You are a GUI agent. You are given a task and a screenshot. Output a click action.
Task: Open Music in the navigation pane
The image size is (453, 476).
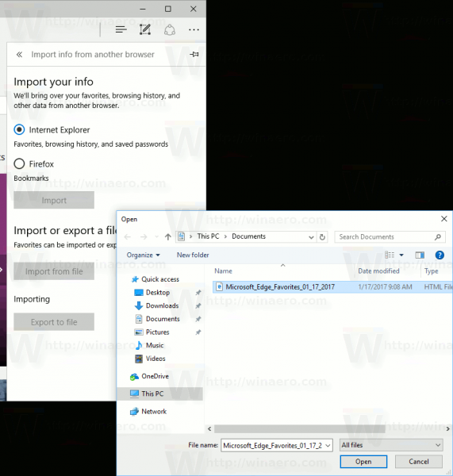tap(149, 345)
